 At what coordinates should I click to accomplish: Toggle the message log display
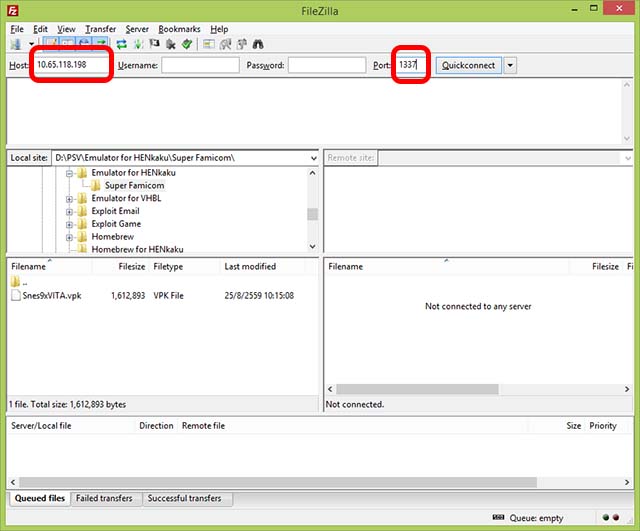coord(51,44)
